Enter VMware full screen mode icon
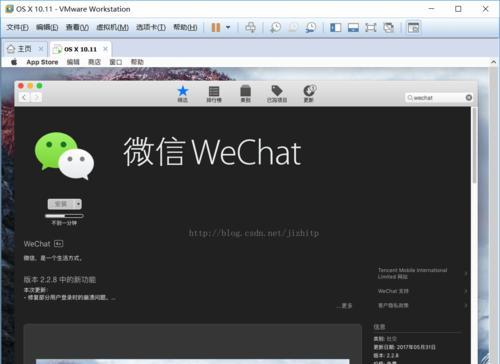 pos(371,27)
